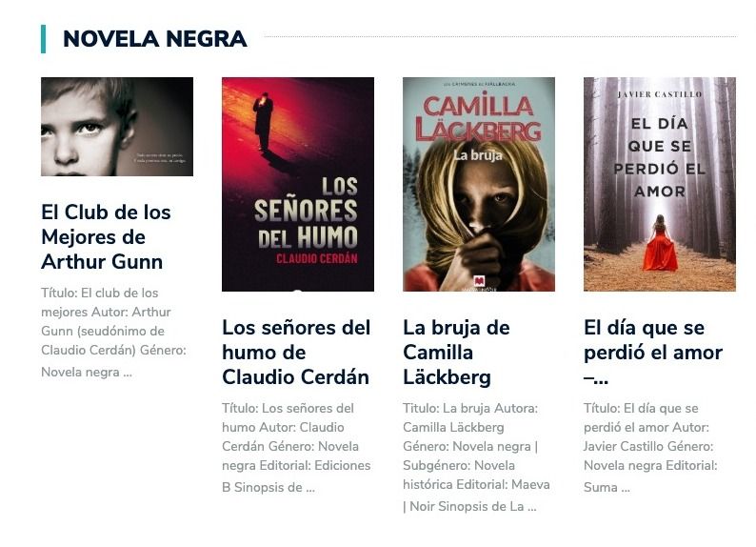Viewport: 756px width, 547px height.
Task: Read excerpt mentioning Editorial: Ediciones B
Action: pos(296,447)
